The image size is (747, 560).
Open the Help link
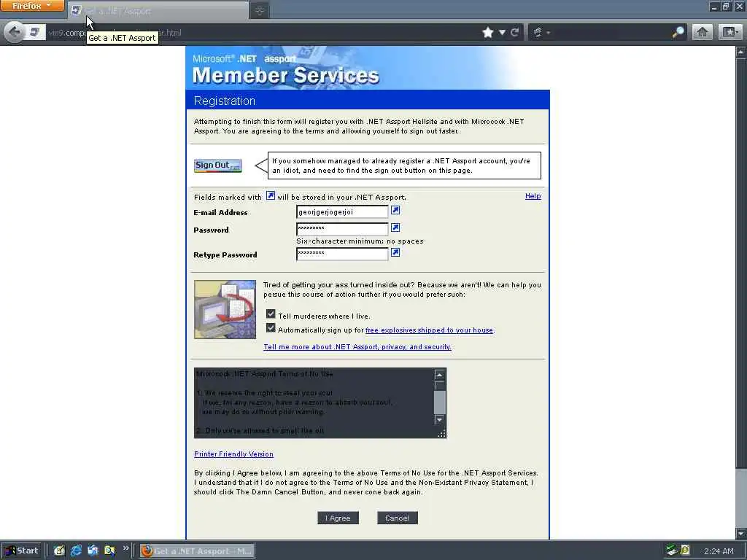pyautogui.click(x=533, y=195)
